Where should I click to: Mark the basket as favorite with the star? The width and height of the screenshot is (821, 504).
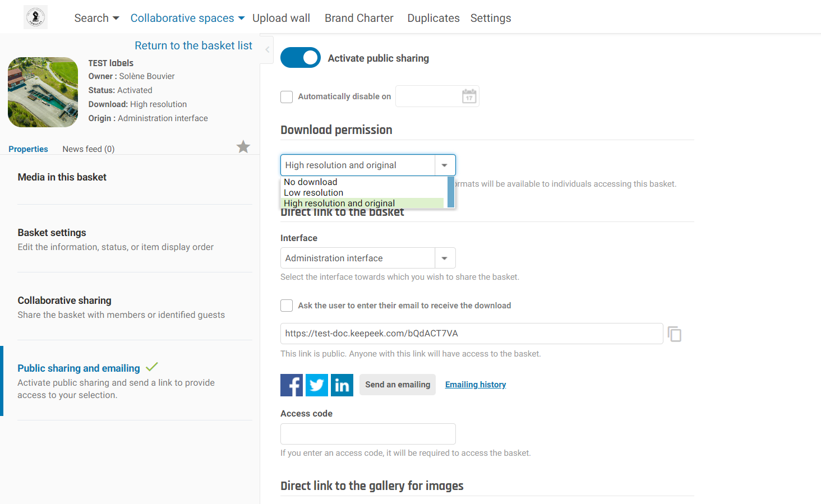[243, 147]
